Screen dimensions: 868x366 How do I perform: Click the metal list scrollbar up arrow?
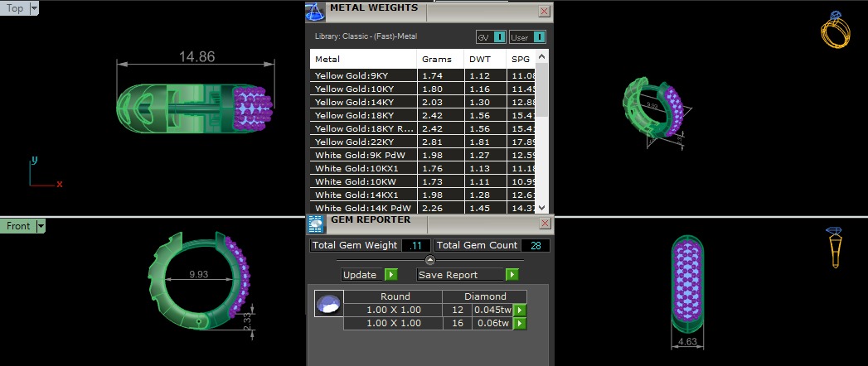542,55
